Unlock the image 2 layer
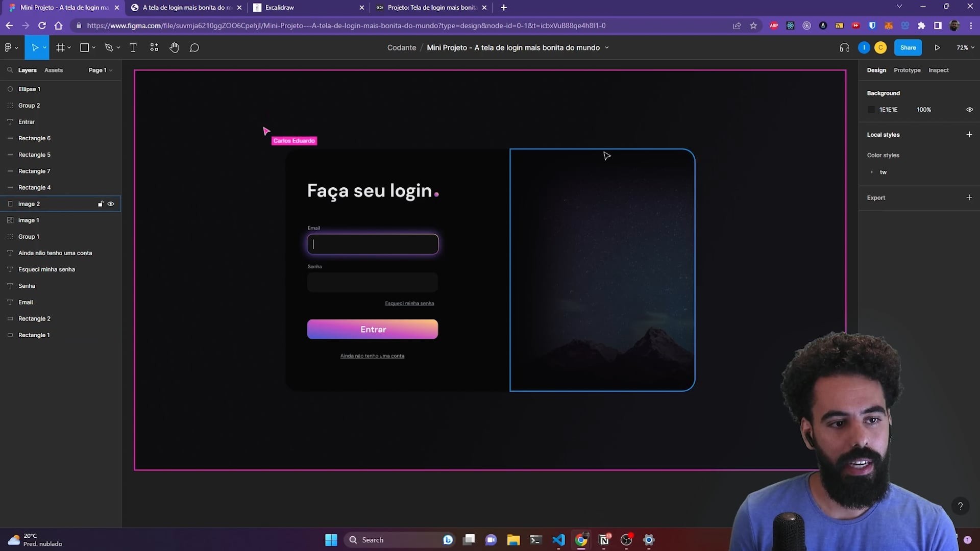This screenshot has width=980, height=551. pyautogui.click(x=101, y=204)
